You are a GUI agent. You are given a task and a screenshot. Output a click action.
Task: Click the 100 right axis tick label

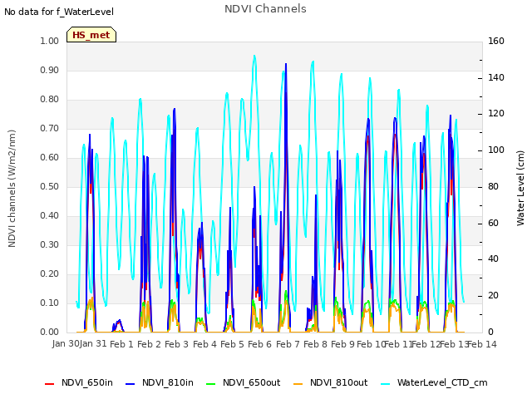click(x=496, y=150)
